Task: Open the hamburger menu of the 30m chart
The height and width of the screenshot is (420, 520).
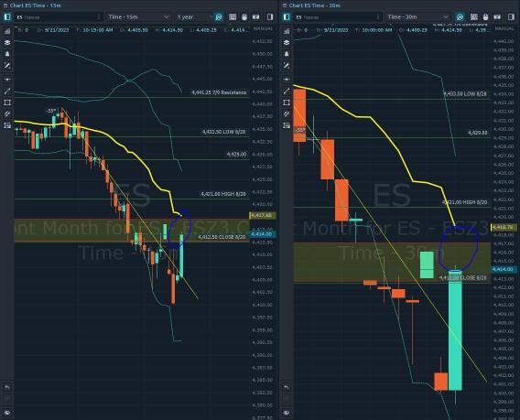Action: 284,5
